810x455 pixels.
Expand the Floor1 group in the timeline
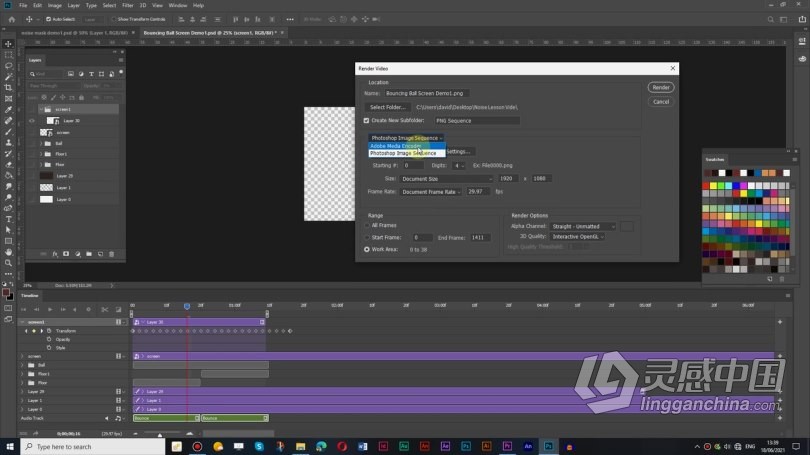22,374
